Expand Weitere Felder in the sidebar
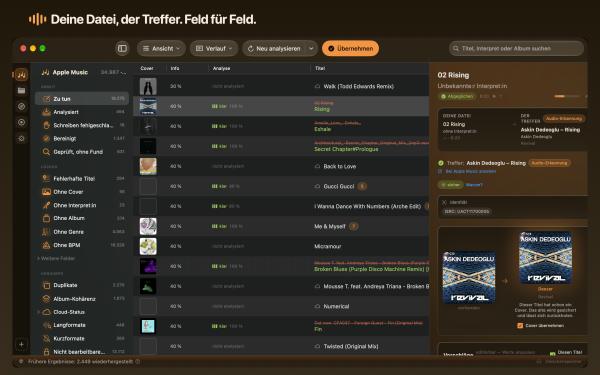 [56, 259]
